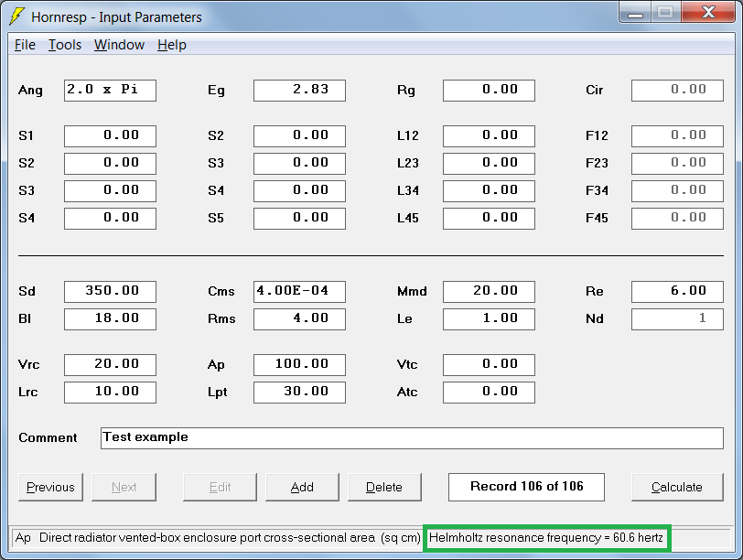Click the Comment field with Test example
The width and height of the screenshot is (743, 560).
(x=413, y=438)
